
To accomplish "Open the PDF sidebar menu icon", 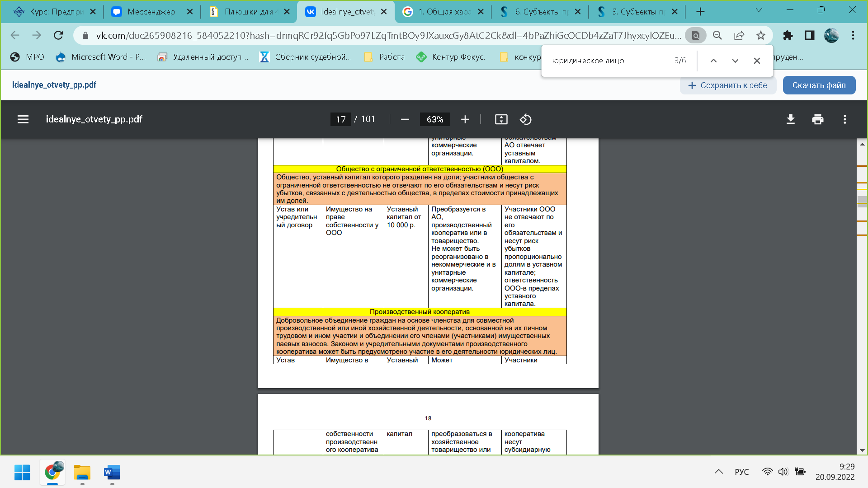I will point(23,119).
